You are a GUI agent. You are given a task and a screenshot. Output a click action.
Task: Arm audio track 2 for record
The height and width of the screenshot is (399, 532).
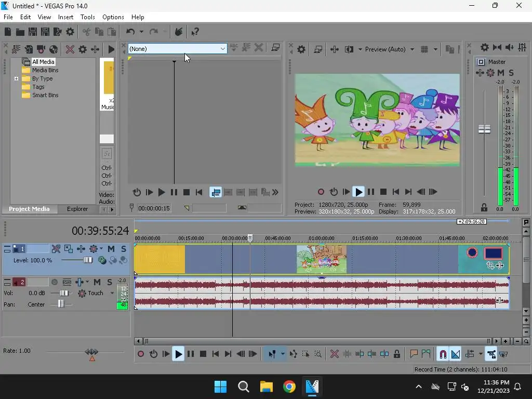pos(54,282)
